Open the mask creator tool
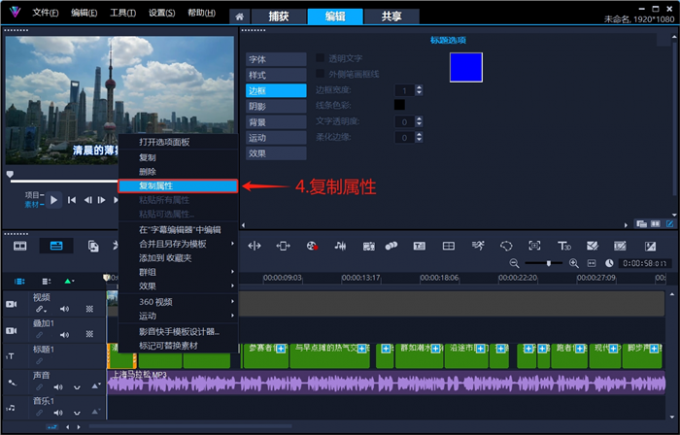Screen dimensions: 680x435 click(506, 246)
